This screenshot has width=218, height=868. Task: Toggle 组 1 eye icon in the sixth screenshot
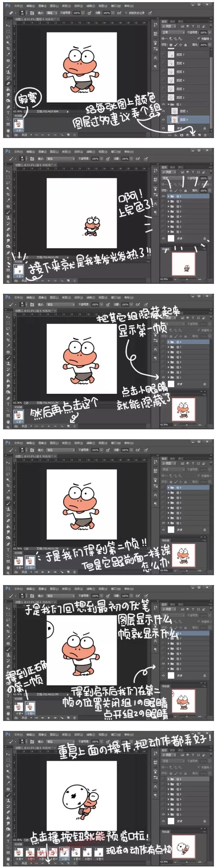pyautogui.click(x=163, y=815)
